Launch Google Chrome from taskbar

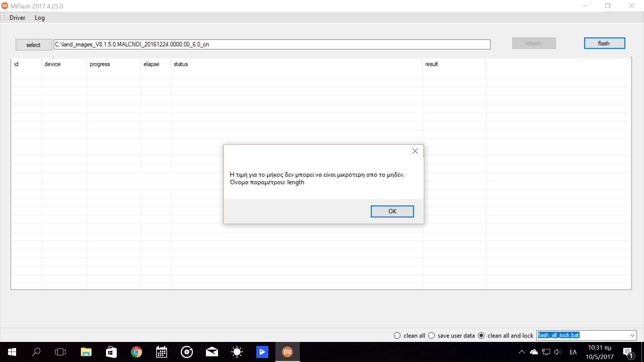click(x=137, y=352)
